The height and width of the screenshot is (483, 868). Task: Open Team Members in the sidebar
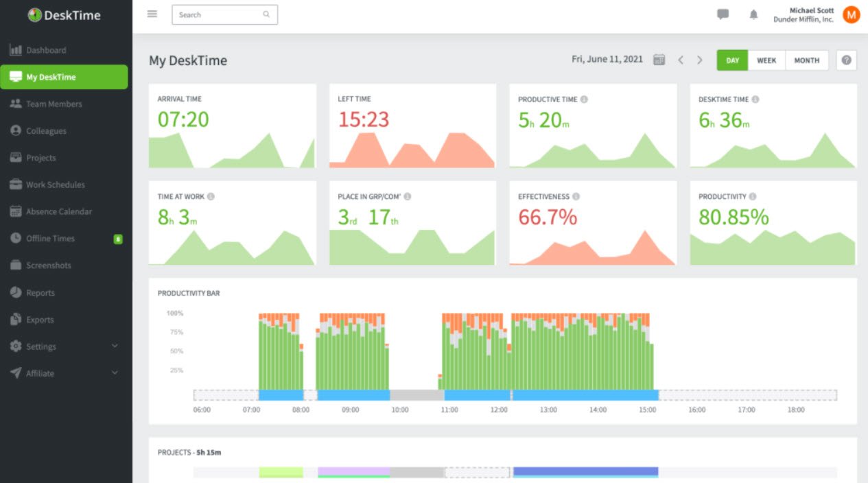point(54,104)
